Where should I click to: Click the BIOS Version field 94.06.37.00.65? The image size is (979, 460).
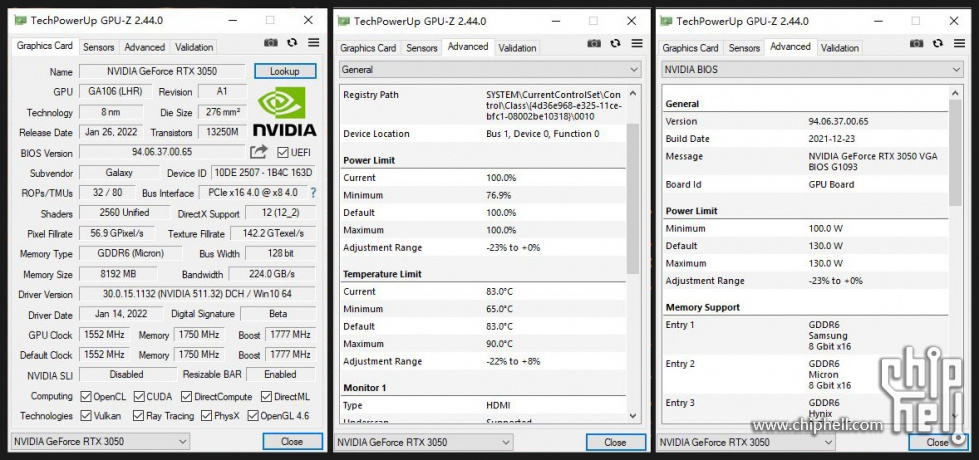162,152
